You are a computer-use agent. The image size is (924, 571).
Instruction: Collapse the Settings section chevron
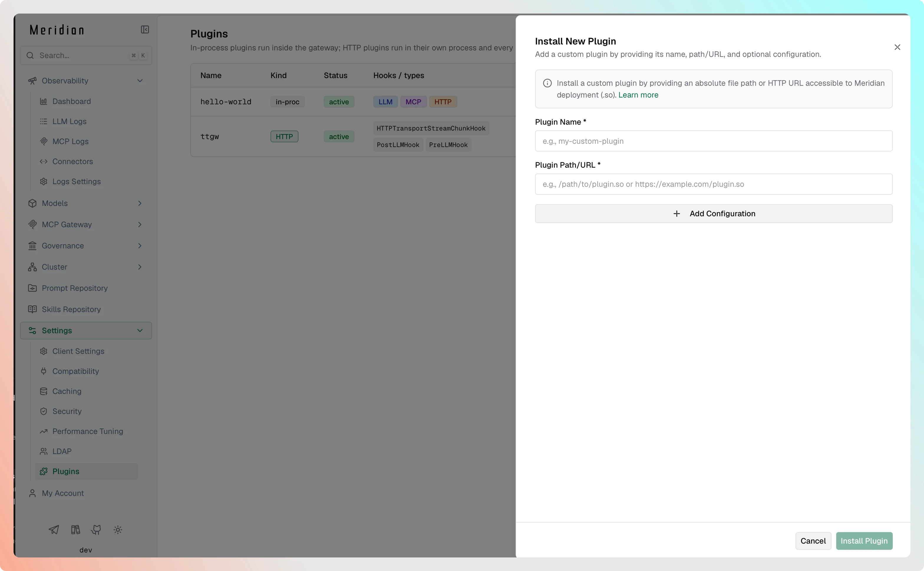pyautogui.click(x=140, y=331)
